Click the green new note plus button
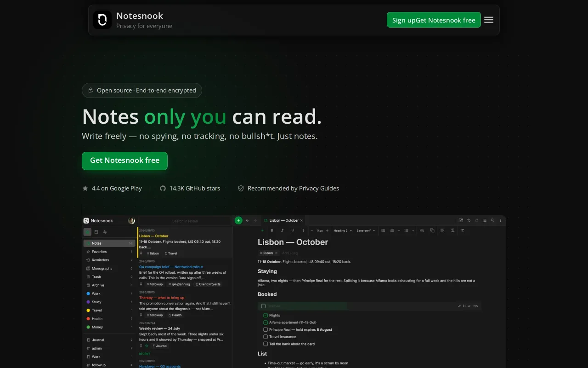 pyautogui.click(x=238, y=220)
